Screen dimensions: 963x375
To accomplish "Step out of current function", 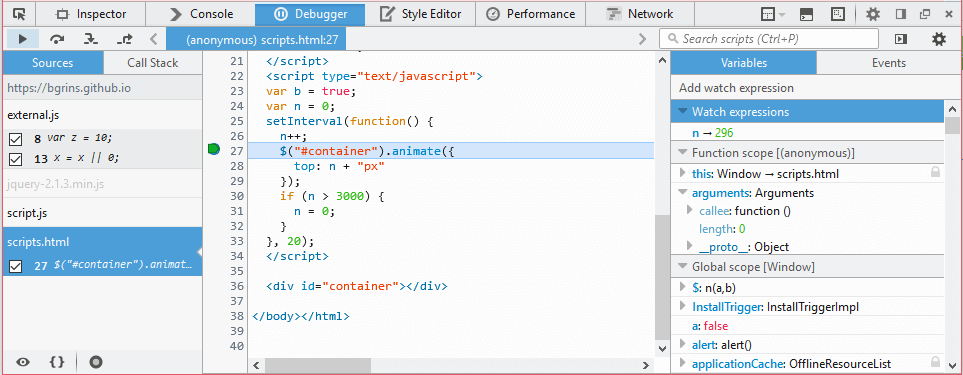I will tap(125, 39).
